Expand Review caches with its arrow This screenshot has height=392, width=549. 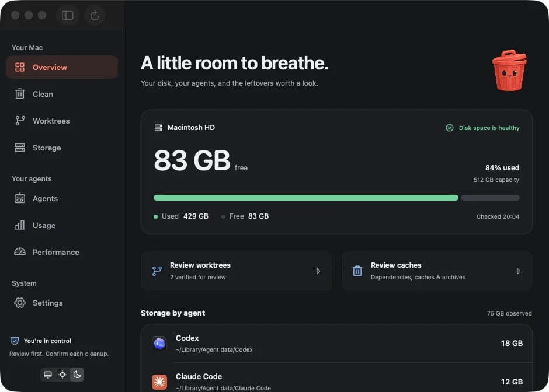pos(519,271)
